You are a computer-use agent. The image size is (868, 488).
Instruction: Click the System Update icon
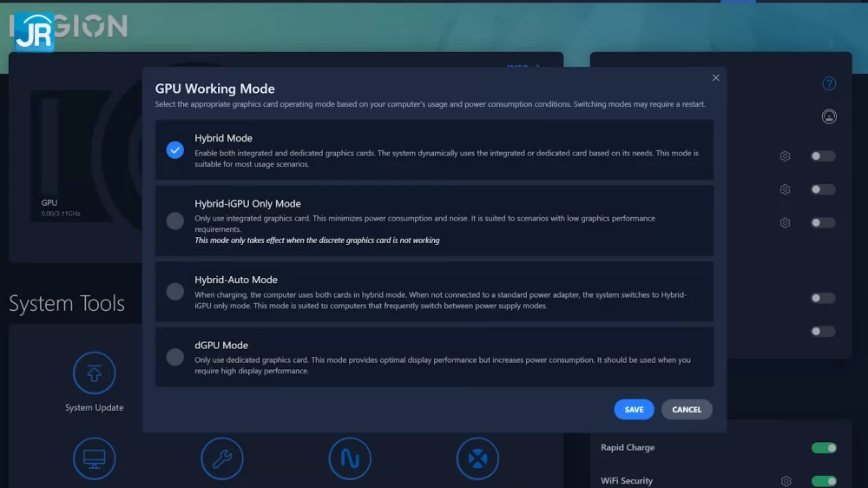[x=94, y=373]
